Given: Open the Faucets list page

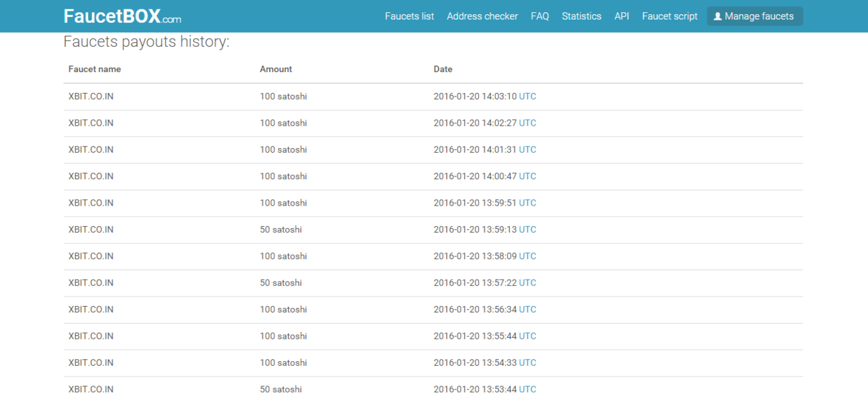Looking at the screenshot, I should click(409, 16).
